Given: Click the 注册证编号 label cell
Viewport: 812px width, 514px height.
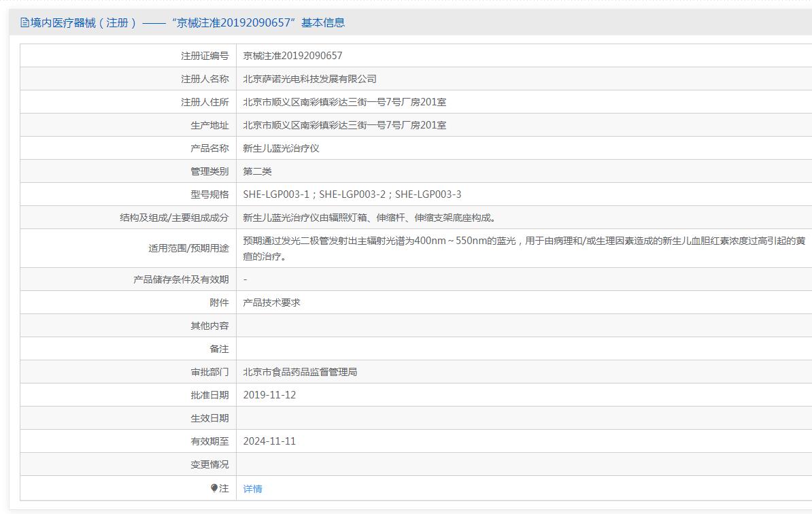Looking at the screenshot, I should tap(205, 55).
